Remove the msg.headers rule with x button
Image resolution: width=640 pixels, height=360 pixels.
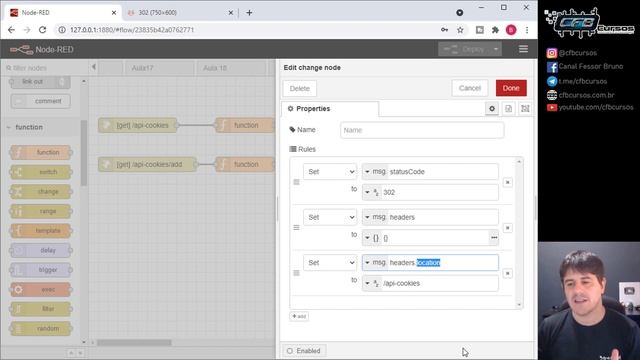507,228
